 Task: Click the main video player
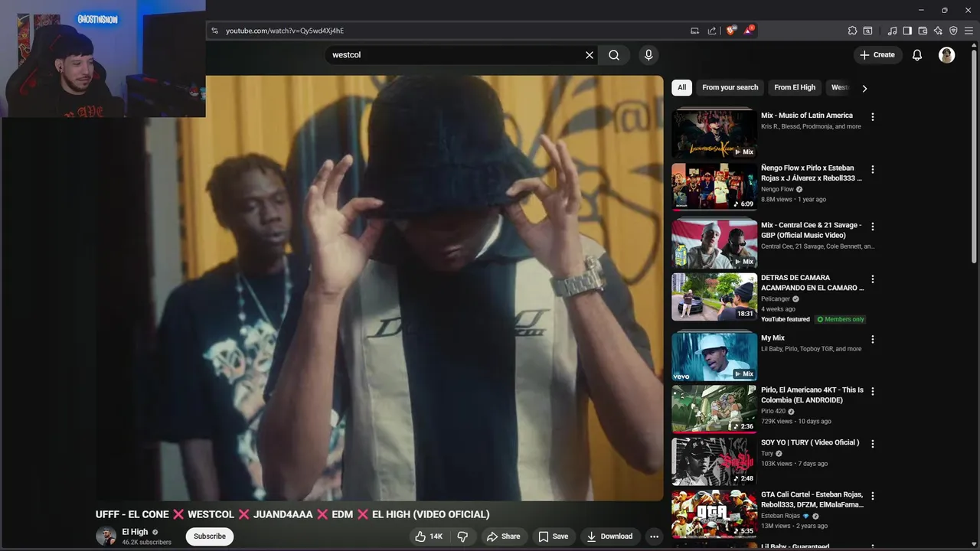pos(380,288)
